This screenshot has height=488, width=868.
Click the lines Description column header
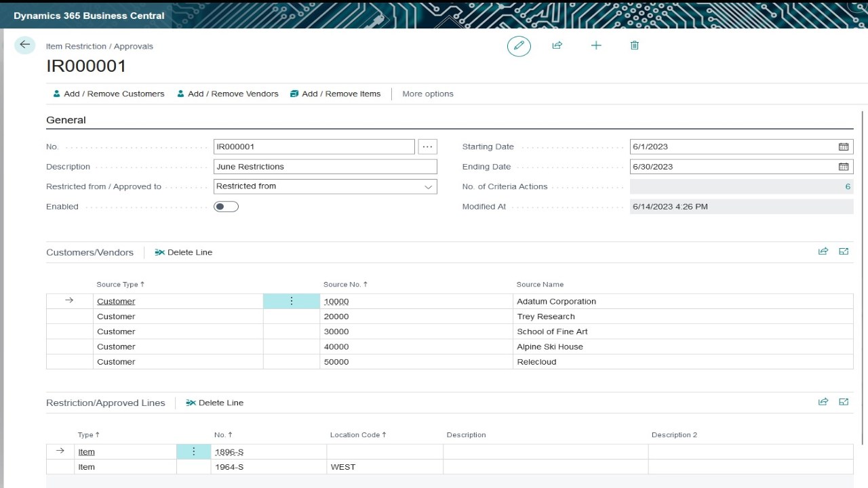pos(467,435)
